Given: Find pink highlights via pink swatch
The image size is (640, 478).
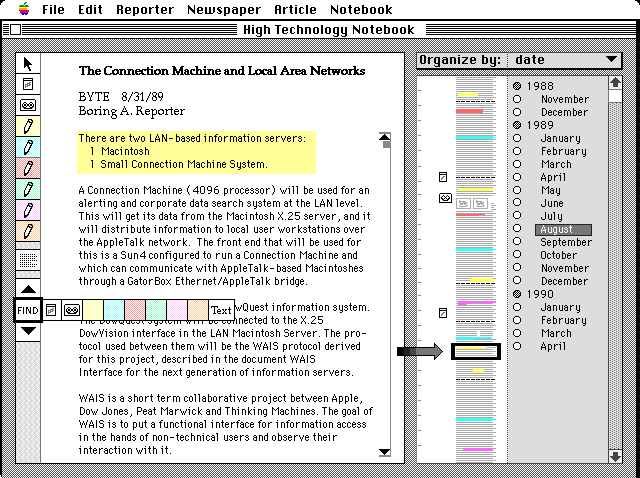Looking at the screenshot, I should pyautogui.click(x=176, y=310).
